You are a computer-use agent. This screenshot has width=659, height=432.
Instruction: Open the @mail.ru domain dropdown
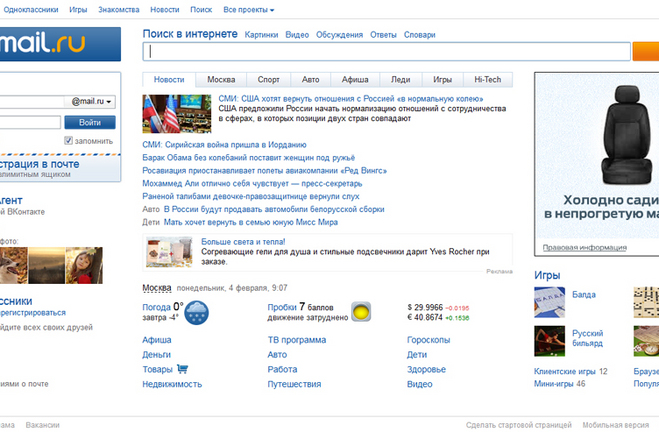click(91, 101)
